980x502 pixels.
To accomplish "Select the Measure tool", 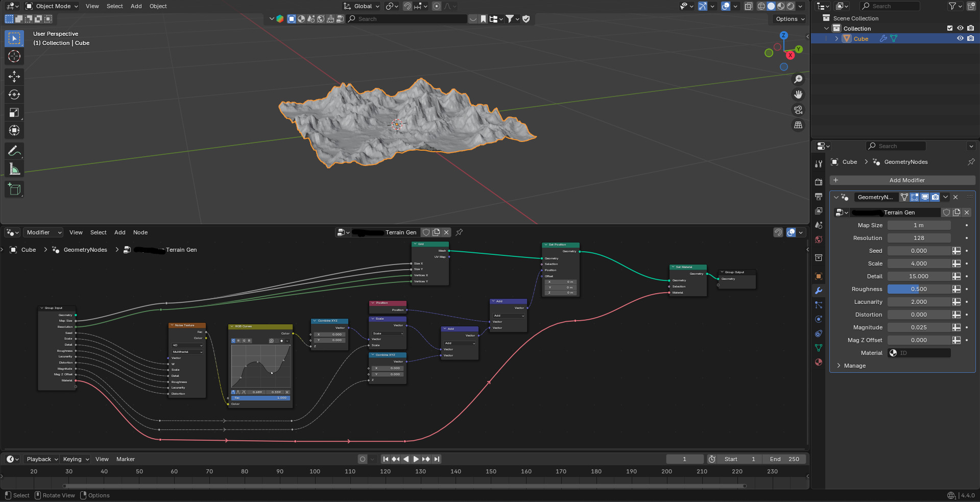I will click(14, 169).
